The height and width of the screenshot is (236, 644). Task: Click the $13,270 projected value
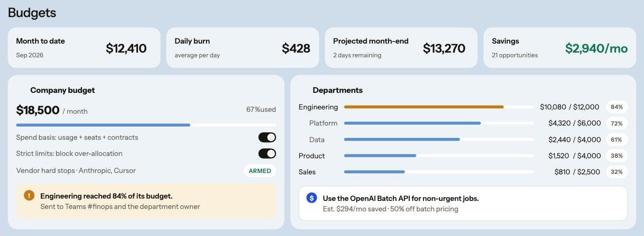click(x=444, y=48)
